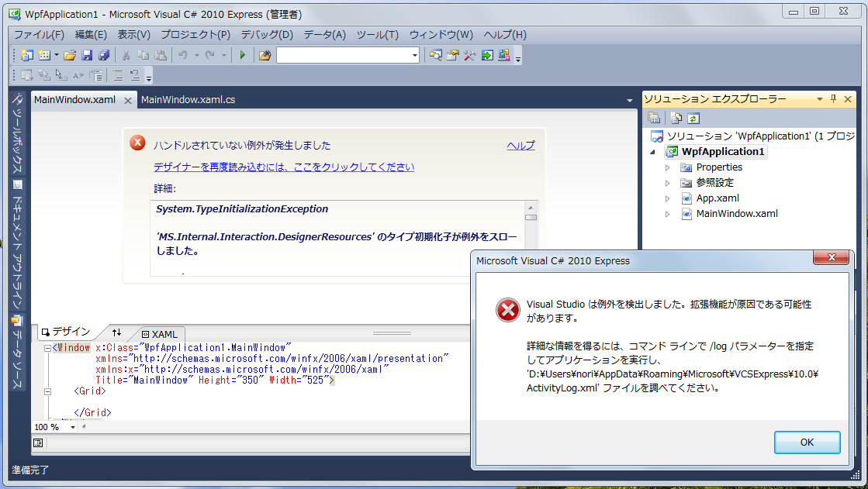Click the Redo arrow icon
The image size is (868, 489).
[209, 55]
